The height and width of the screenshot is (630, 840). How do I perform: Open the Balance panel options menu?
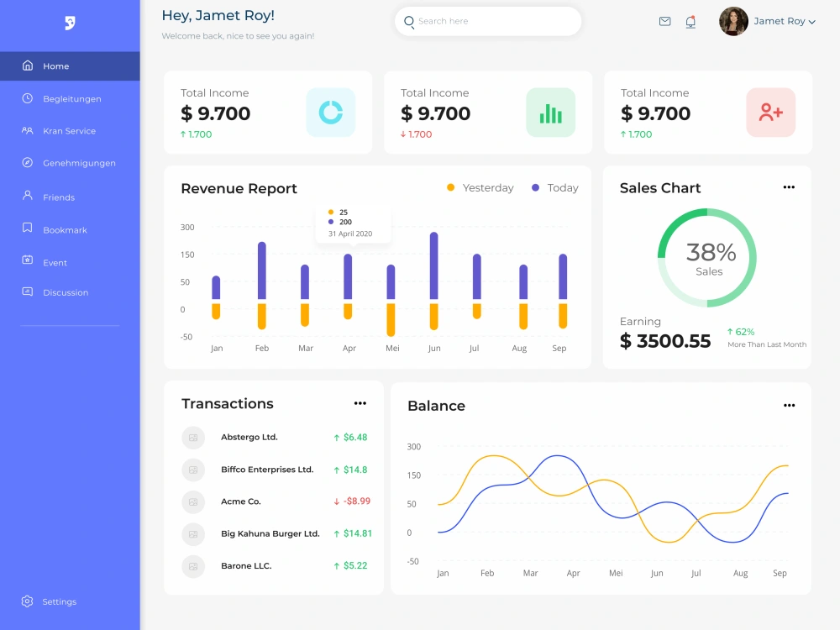pos(790,405)
